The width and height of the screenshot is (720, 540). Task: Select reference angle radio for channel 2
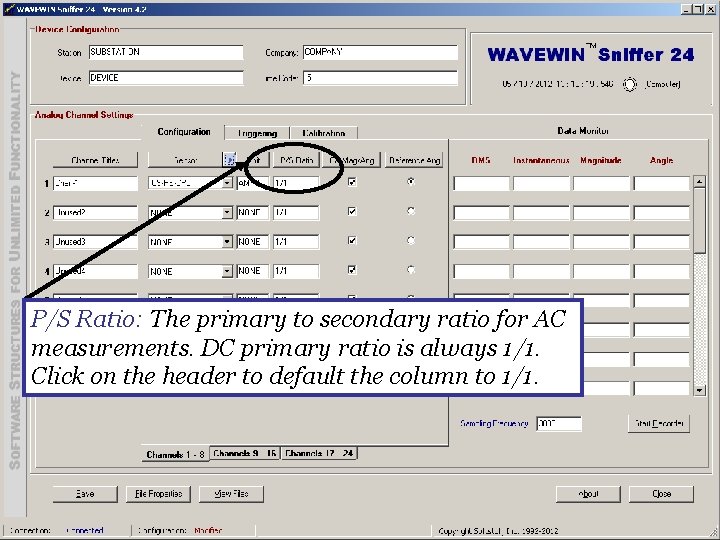[411, 211]
